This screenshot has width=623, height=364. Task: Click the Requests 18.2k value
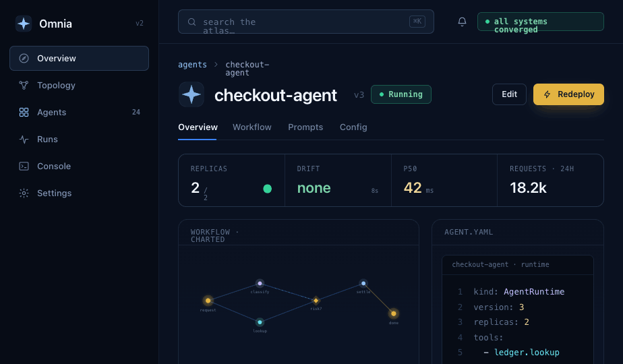pyautogui.click(x=528, y=188)
